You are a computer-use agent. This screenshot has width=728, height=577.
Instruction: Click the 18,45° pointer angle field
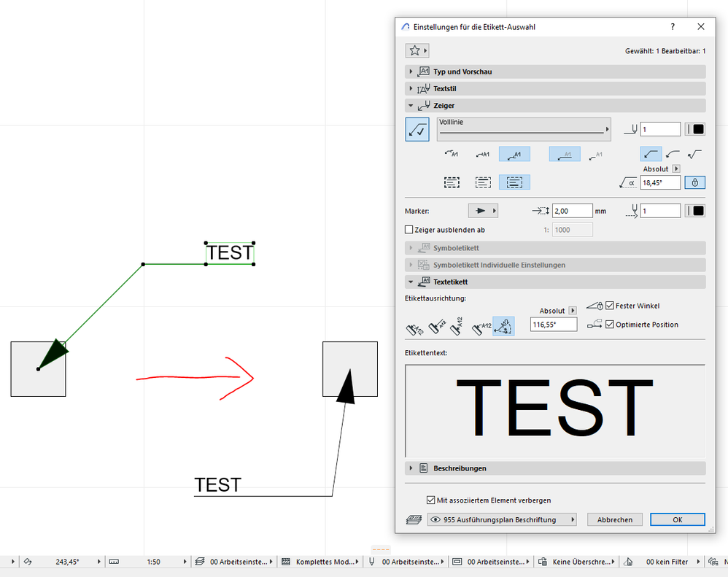[660, 182]
